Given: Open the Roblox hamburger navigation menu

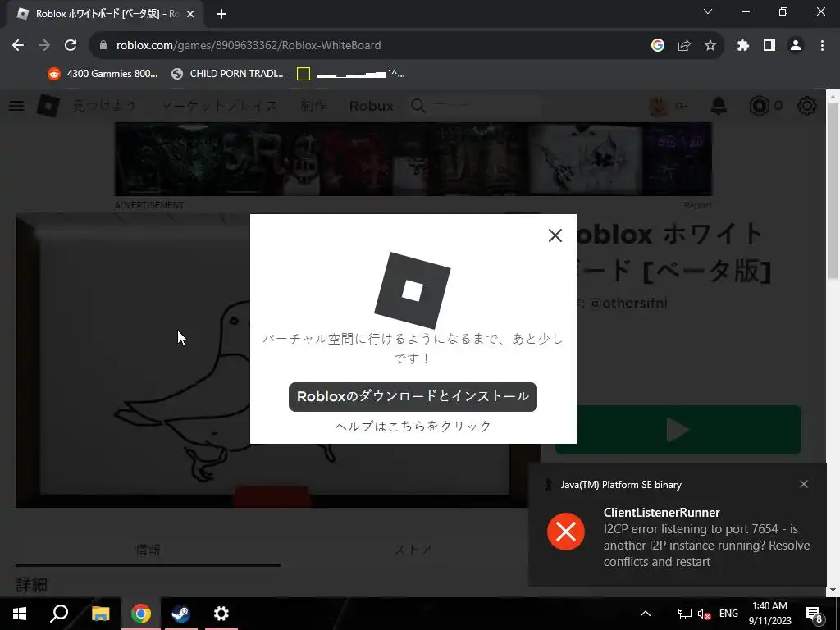Looking at the screenshot, I should tap(16, 106).
